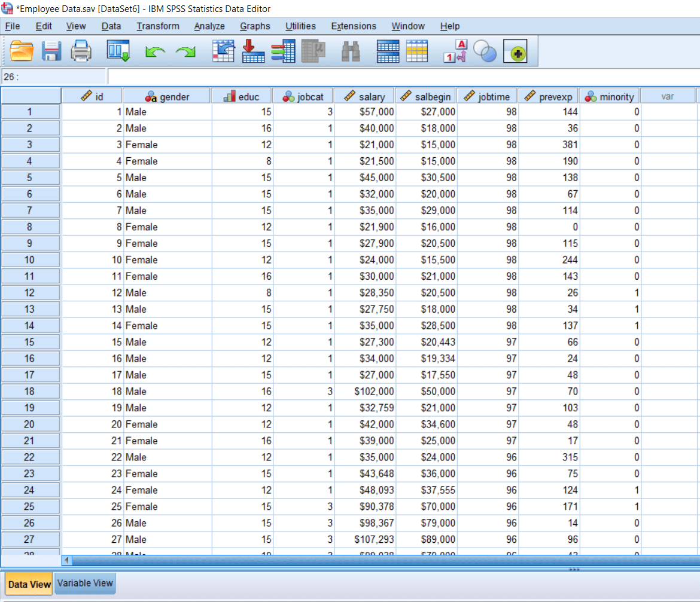Click the Insert Variable toolbar icon
This screenshot has height=602, width=700.
coord(283,51)
